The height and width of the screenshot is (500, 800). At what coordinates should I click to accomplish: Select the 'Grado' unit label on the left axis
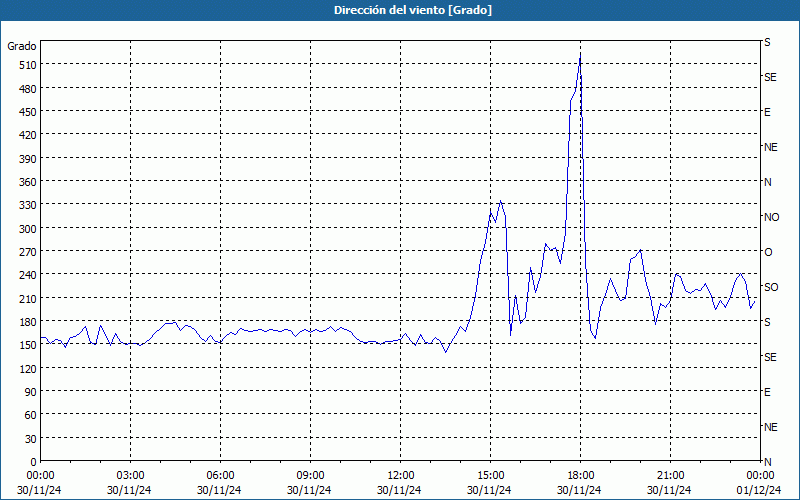point(22,46)
